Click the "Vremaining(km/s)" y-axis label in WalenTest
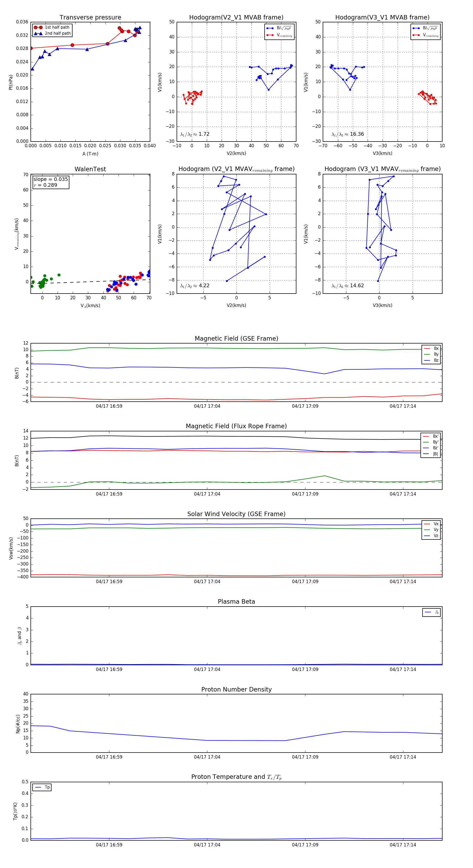The width and height of the screenshot is (473, 868). (x=17, y=234)
